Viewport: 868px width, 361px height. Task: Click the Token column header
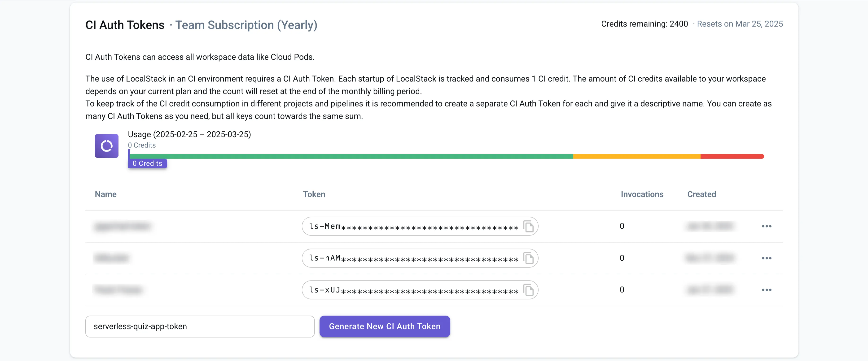314,194
